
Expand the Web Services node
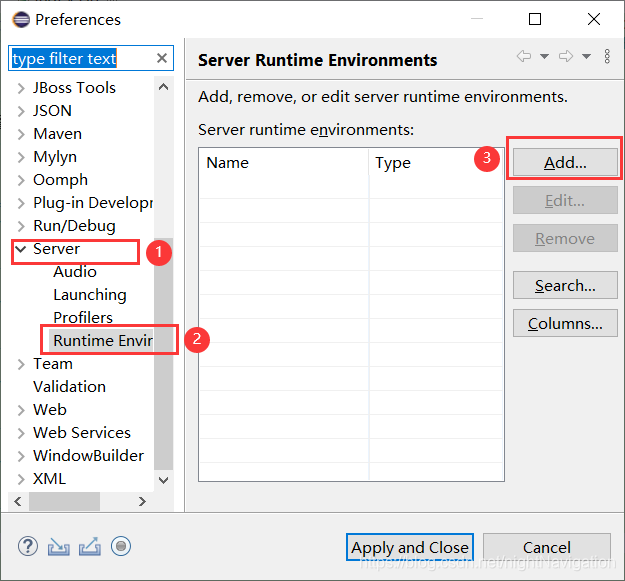(21, 433)
